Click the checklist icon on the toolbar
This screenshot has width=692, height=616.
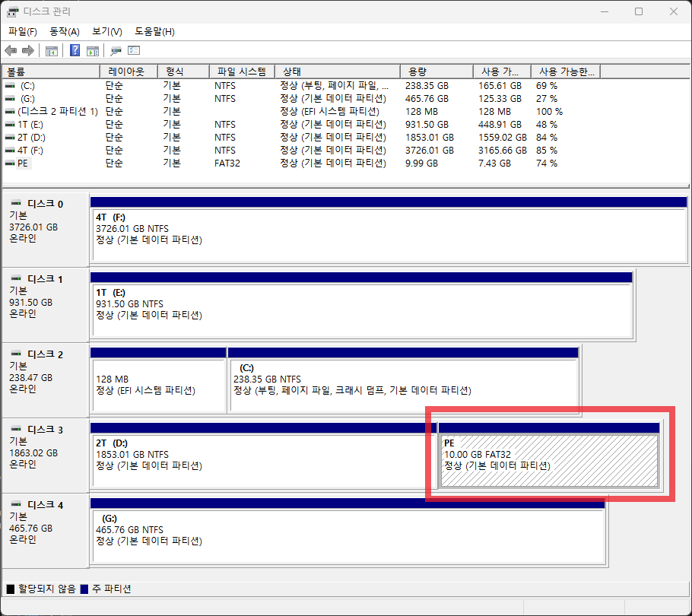click(134, 50)
